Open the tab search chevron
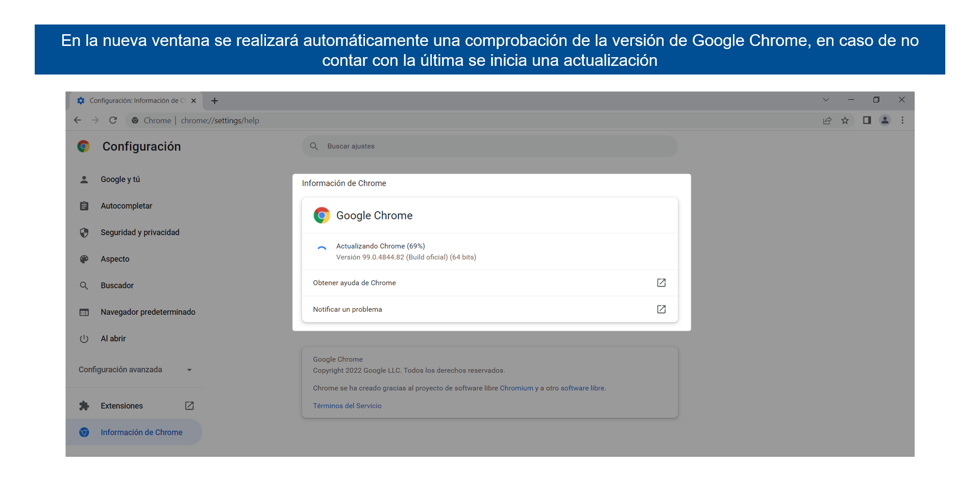The image size is (980, 490). point(826,100)
